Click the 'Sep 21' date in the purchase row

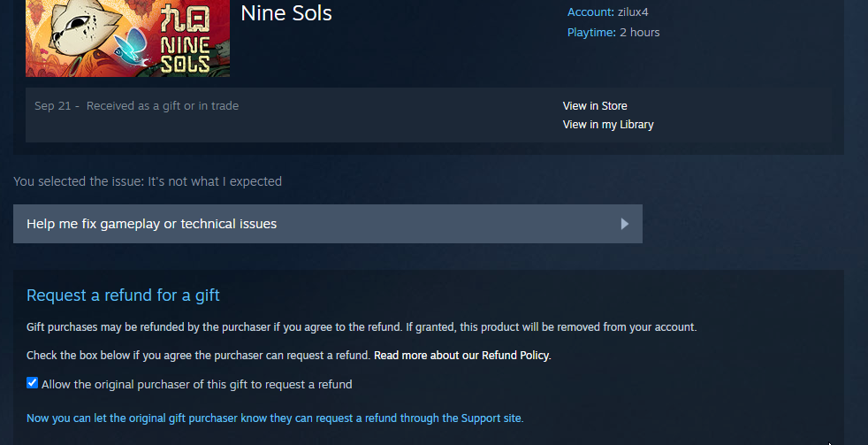pos(52,106)
